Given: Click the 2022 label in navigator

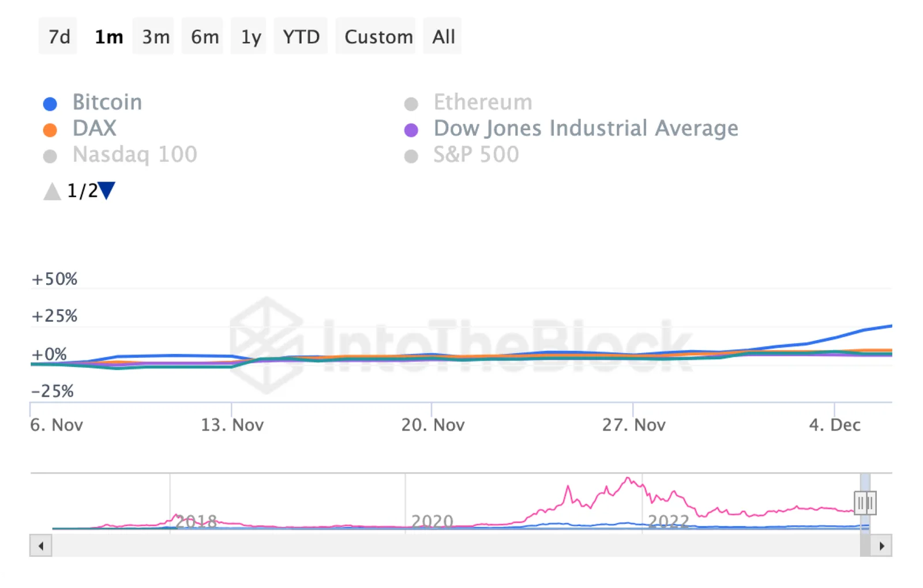Looking at the screenshot, I should tap(669, 522).
